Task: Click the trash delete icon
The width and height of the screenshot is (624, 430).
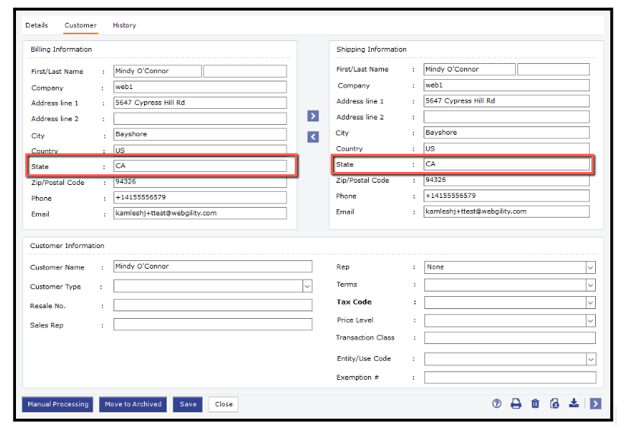Action: tap(535, 404)
